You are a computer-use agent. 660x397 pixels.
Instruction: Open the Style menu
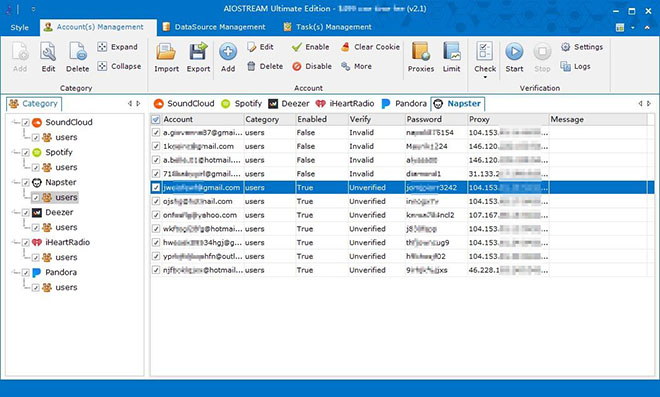[x=19, y=27]
